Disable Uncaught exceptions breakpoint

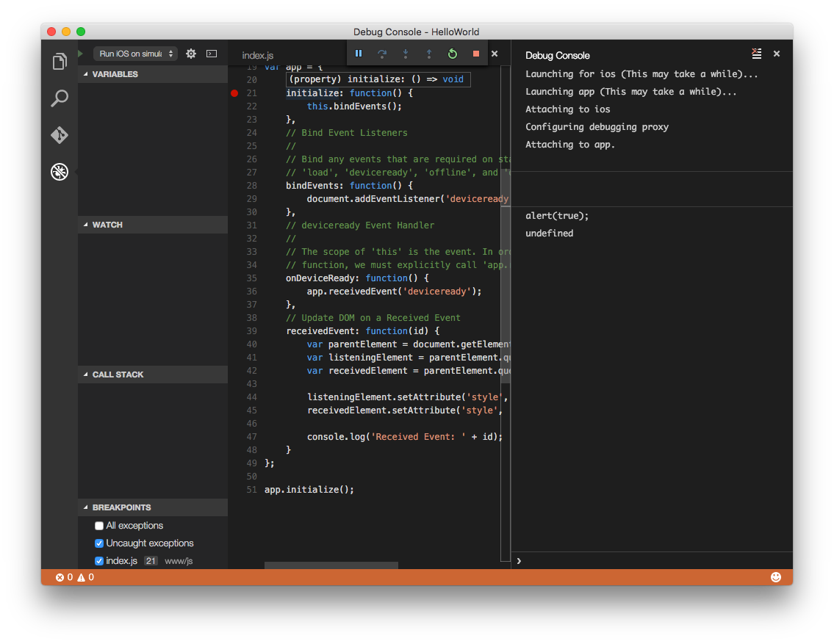99,543
